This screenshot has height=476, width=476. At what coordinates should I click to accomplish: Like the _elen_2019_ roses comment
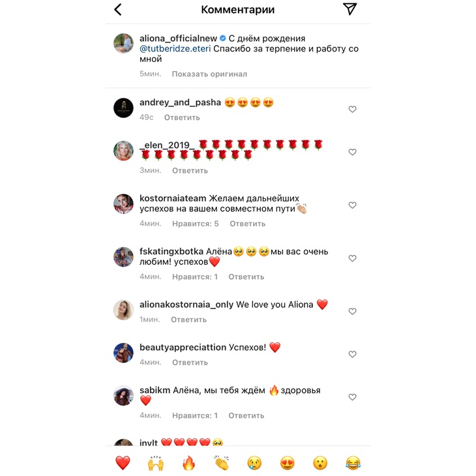point(352,152)
